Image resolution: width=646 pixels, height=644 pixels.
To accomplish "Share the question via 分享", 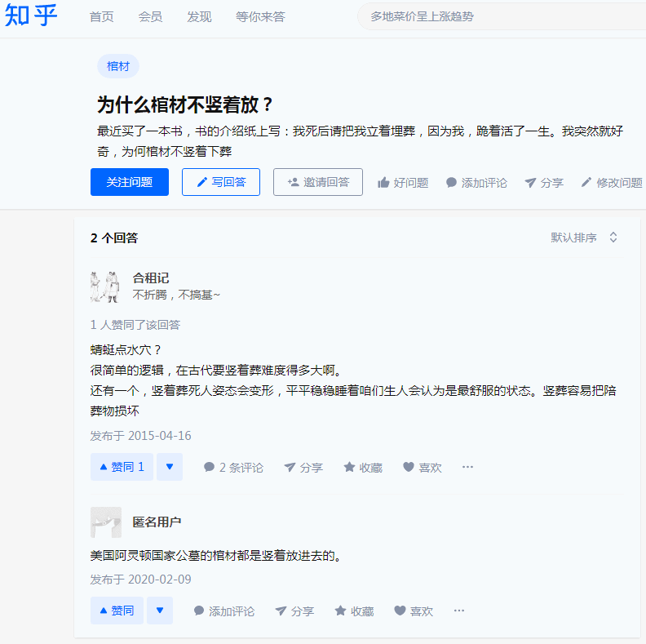I will coord(544,183).
